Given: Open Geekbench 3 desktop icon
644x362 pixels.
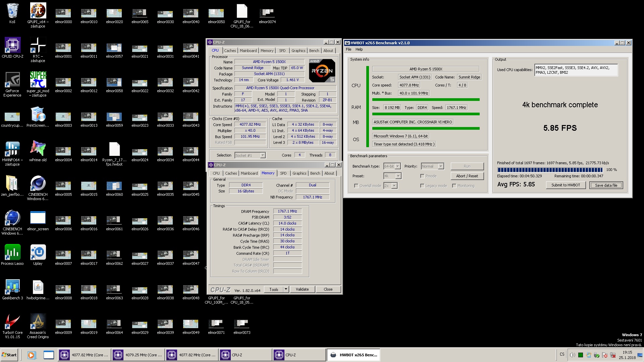Looking at the screenshot, I should click(x=12, y=290).
